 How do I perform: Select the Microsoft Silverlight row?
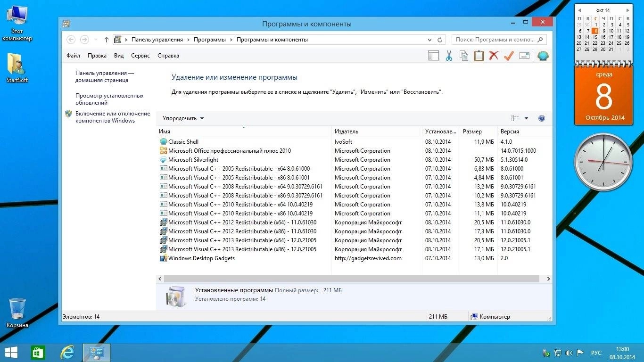[354, 160]
